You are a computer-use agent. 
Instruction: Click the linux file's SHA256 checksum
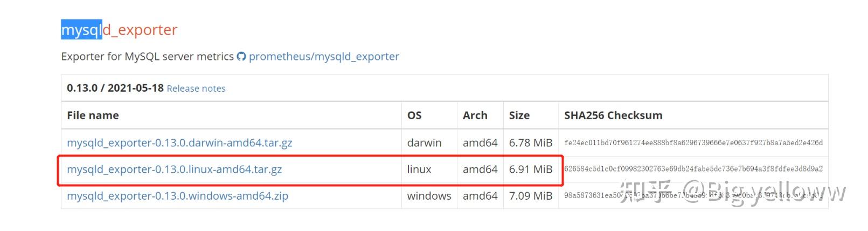(693, 169)
